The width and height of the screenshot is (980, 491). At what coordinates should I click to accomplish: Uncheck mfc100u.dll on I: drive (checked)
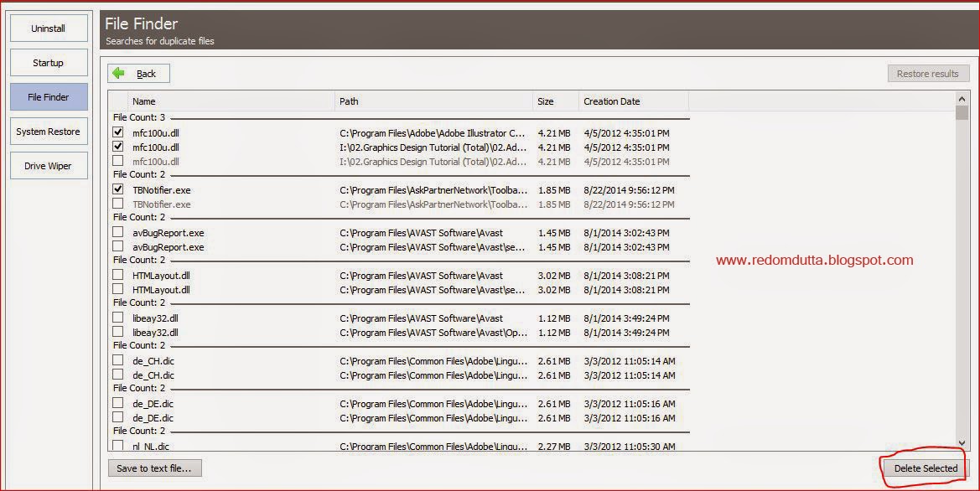117,147
